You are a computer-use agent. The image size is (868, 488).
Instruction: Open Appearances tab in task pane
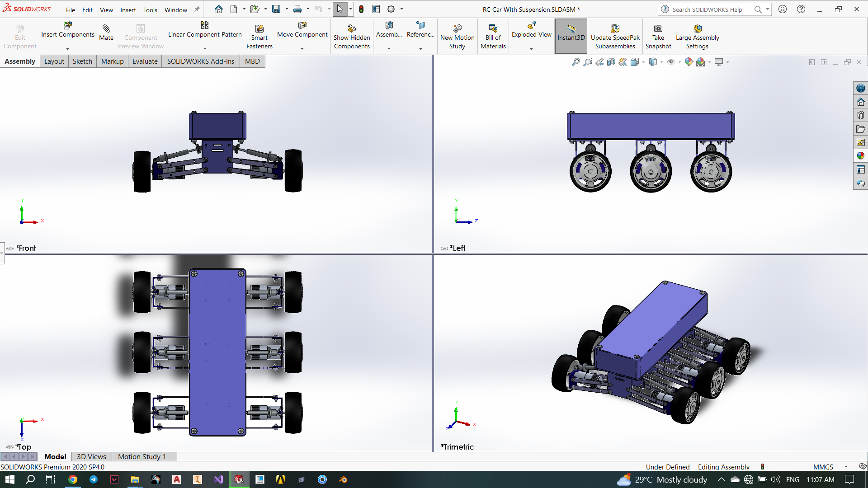point(860,156)
